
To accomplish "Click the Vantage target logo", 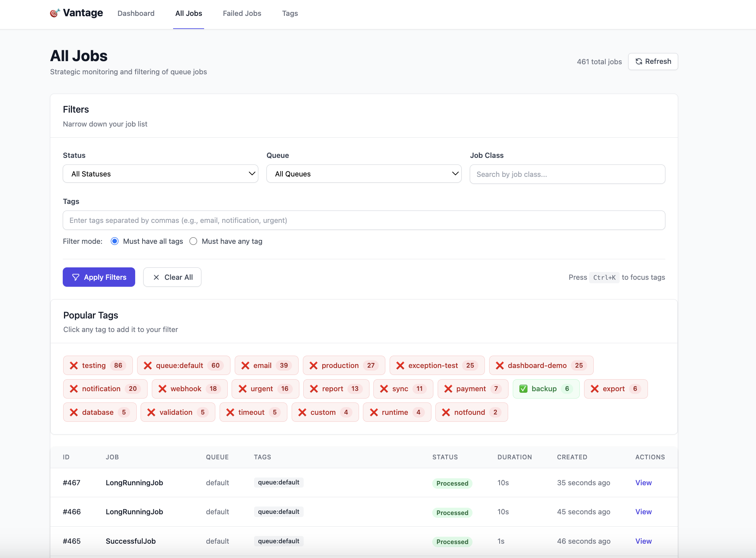I will 54,13.
